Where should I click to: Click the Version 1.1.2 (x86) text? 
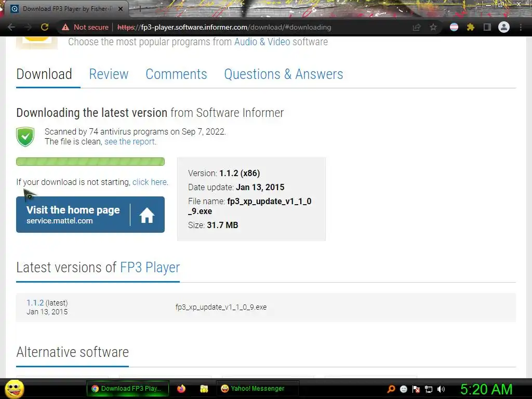tap(224, 174)
